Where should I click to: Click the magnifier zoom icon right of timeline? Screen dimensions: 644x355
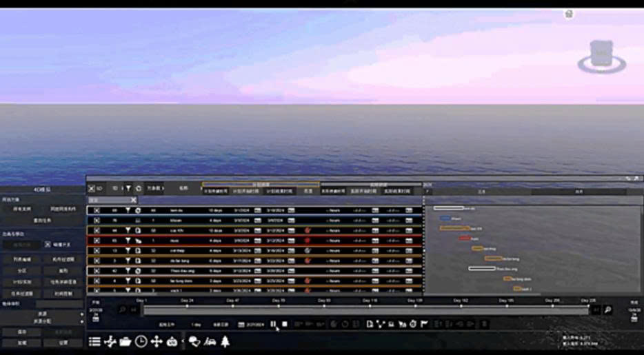coord(608,310)
